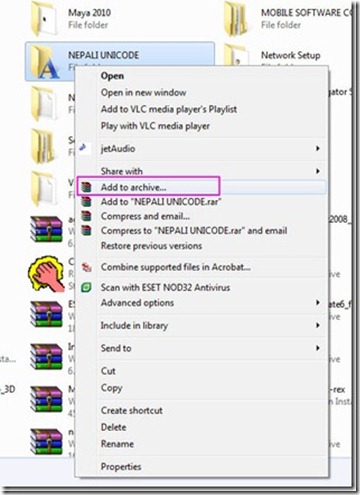Click the Network Setup folder name

pos(291,55)
